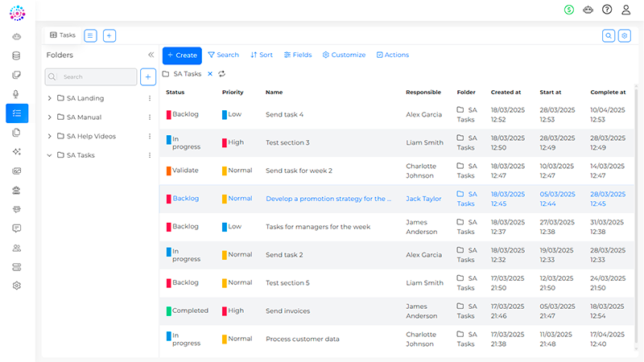Open the sparkle AI icon in sidebar

[16, 151]
